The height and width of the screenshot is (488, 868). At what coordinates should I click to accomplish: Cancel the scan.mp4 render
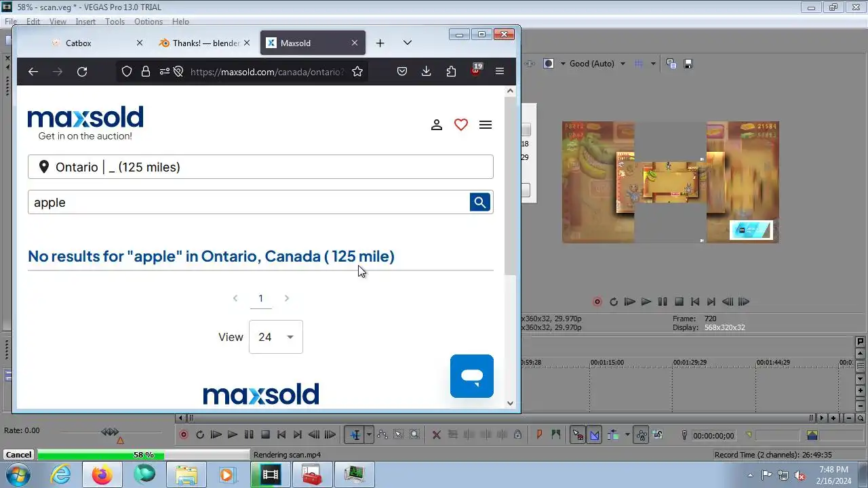click(x=18, y=455)
